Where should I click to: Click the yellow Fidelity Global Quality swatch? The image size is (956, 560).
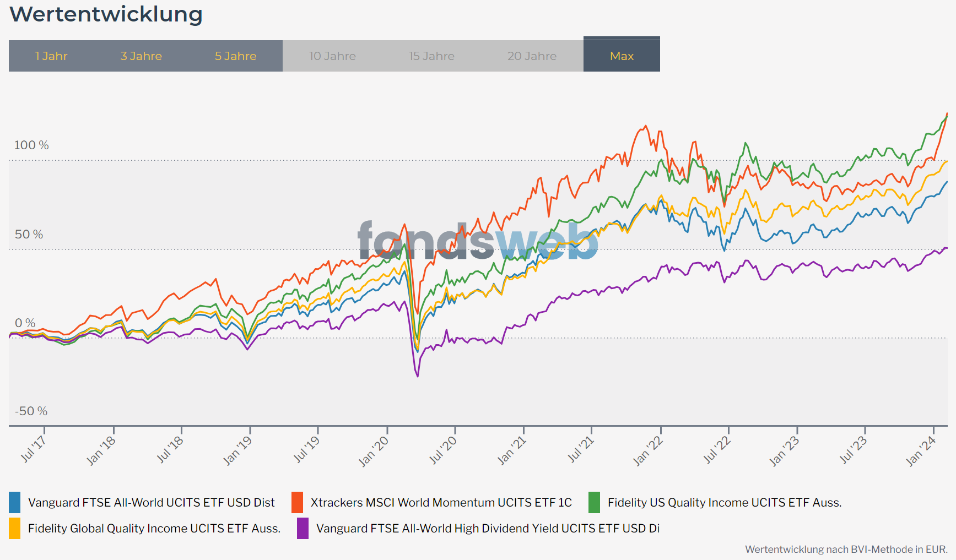(x=15, y=528)
